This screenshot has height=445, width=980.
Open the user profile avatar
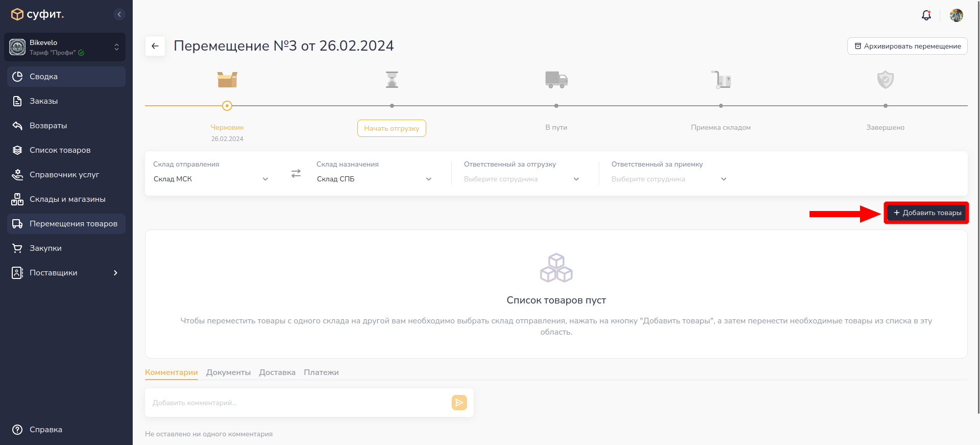click(x=957, y=15)
